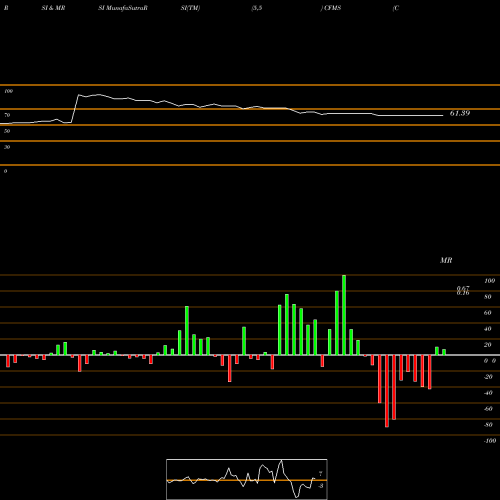
Task: Click the ') CFMS' symbol text in header
Action: 331,8
